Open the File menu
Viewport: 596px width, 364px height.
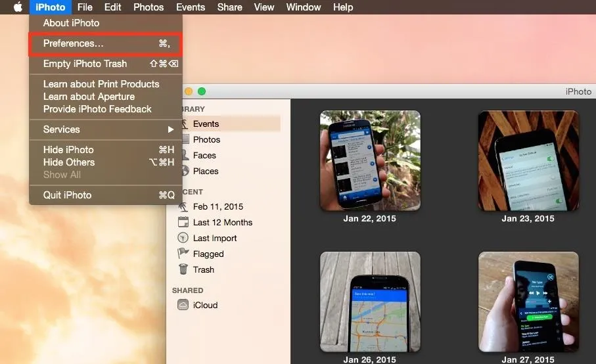[x=85, y=7]
